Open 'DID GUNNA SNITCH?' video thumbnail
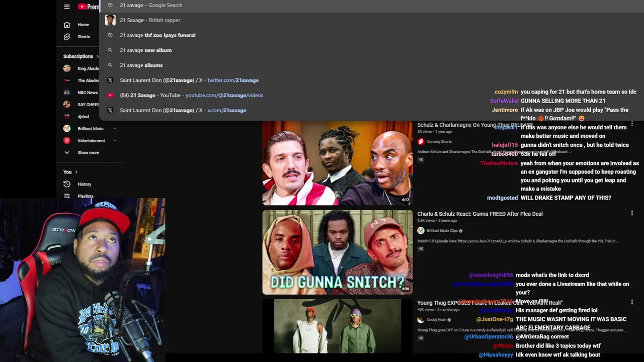 pyautogui.click(x=337, y=252)
